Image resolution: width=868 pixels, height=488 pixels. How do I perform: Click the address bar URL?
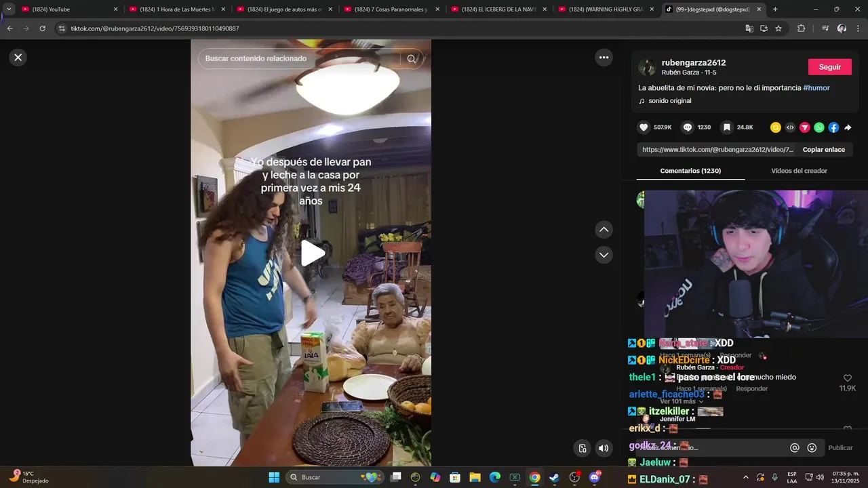tap(155, 28)
